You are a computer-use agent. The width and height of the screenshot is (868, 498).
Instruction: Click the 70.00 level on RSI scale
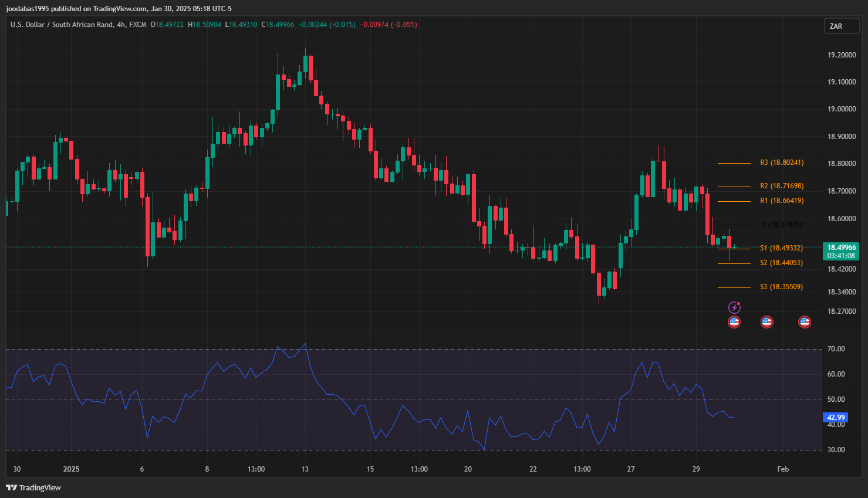[x=836, y=349]
